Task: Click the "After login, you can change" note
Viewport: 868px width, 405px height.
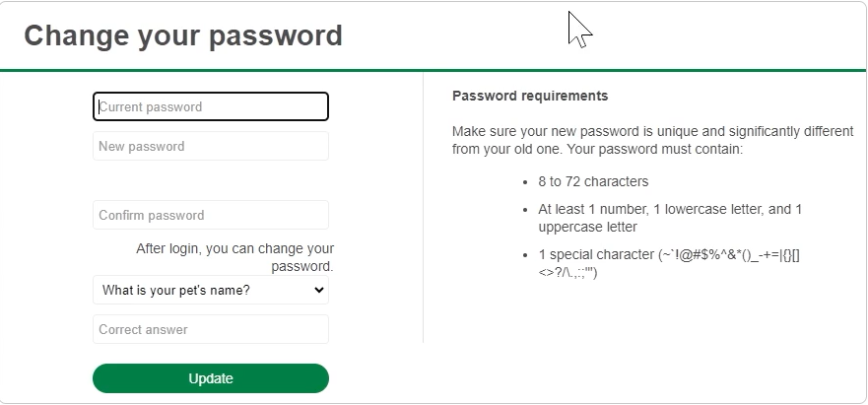Action: point(234,257)
